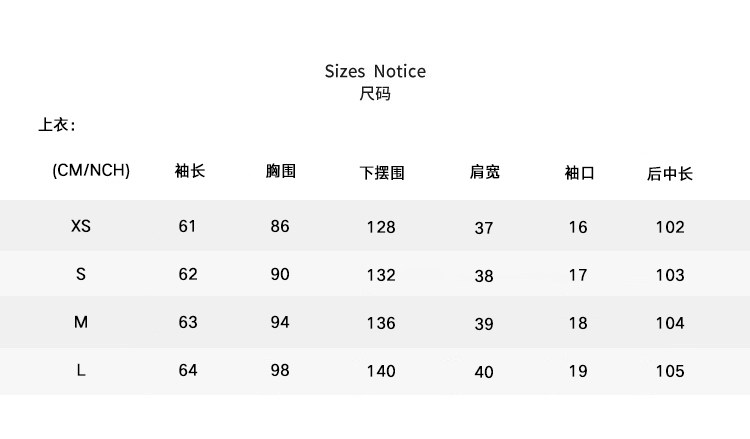Click the 下摆围 column header
The width and height of the screenshot is (750, 439).
[x=382, y=173]
